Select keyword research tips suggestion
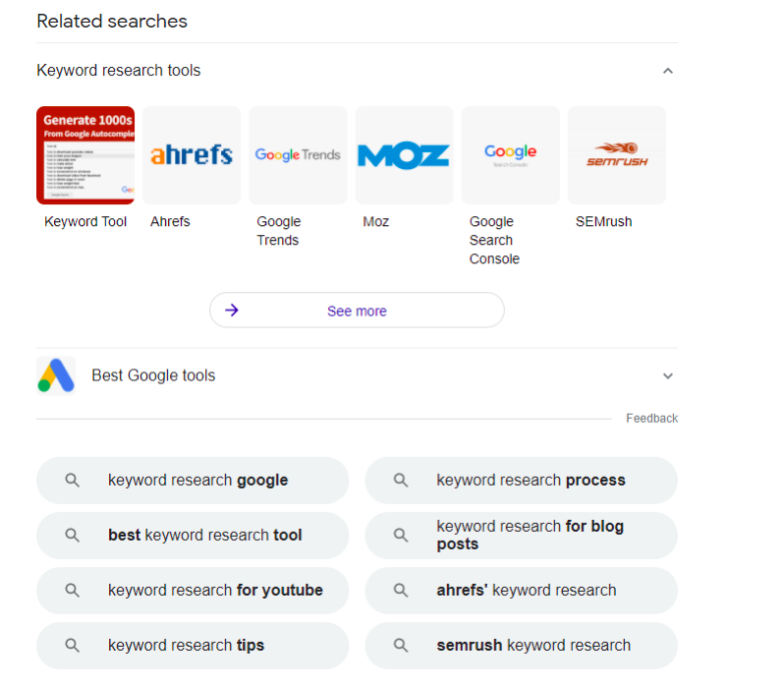The height and width of the screenshot is (686, 784). 186,646
